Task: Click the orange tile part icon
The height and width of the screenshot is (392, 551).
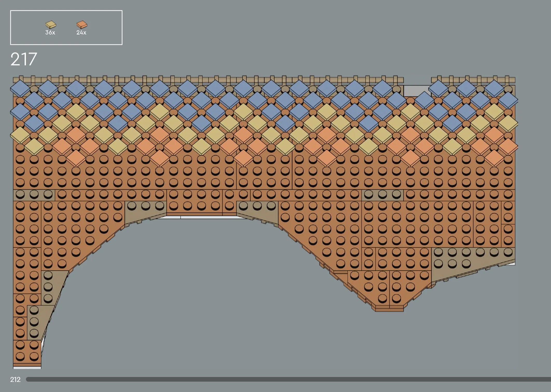Action: tap(82, 25)
